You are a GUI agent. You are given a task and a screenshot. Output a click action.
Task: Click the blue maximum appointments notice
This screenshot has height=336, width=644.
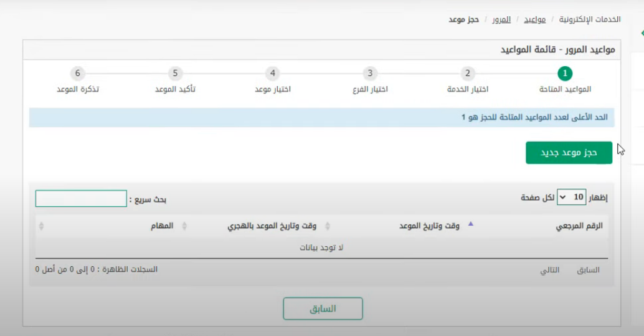321,118
